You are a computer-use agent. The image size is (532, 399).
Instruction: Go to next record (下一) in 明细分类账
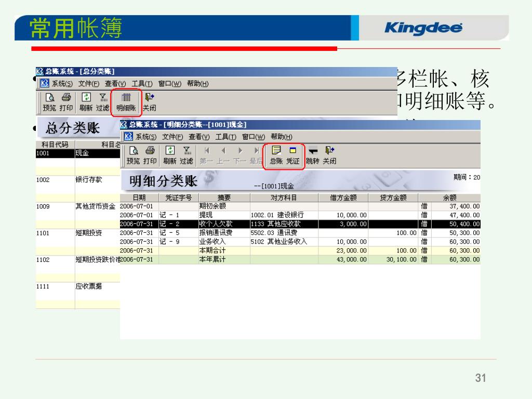coord(240,155)
